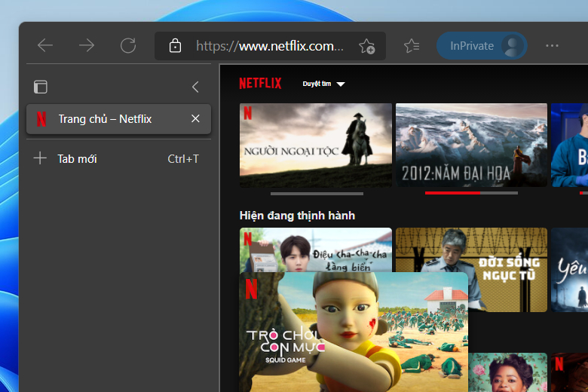Open the tab actions menu icon

41,87
